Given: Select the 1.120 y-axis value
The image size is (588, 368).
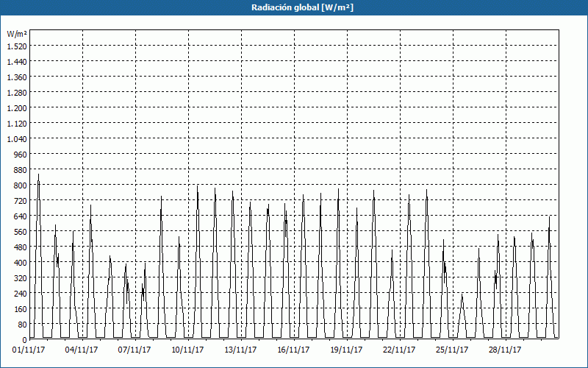Looking at the screenshot, I should [x=17, y=123].
